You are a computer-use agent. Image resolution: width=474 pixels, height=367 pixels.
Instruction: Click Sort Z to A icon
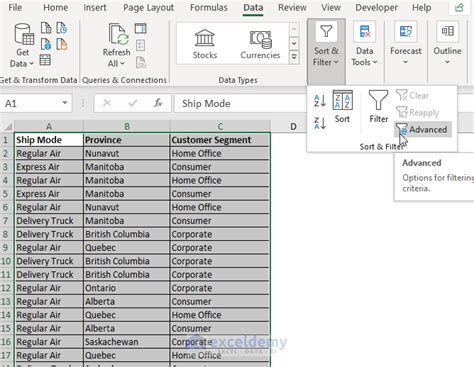tap(320, 123)
